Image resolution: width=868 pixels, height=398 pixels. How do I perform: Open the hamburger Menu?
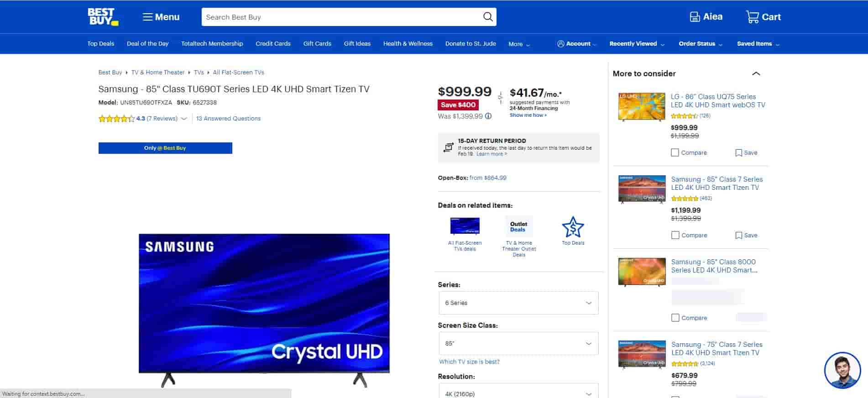[161, 17]
